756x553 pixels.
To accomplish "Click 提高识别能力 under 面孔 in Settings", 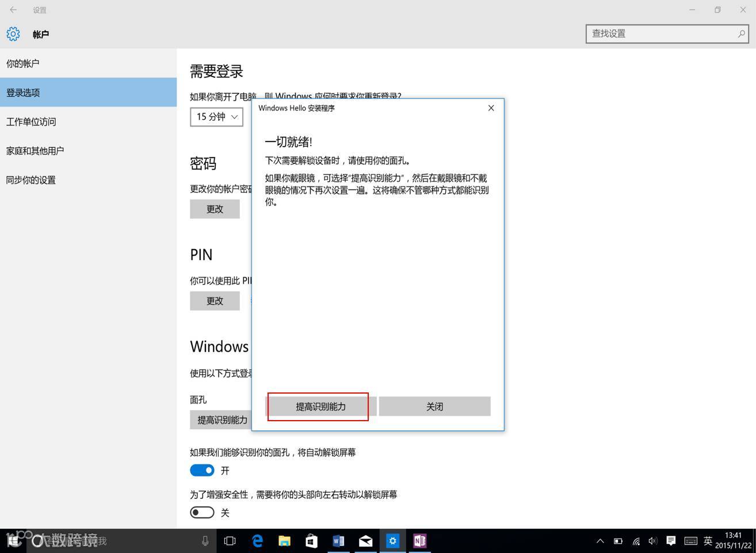I will 221,420.
